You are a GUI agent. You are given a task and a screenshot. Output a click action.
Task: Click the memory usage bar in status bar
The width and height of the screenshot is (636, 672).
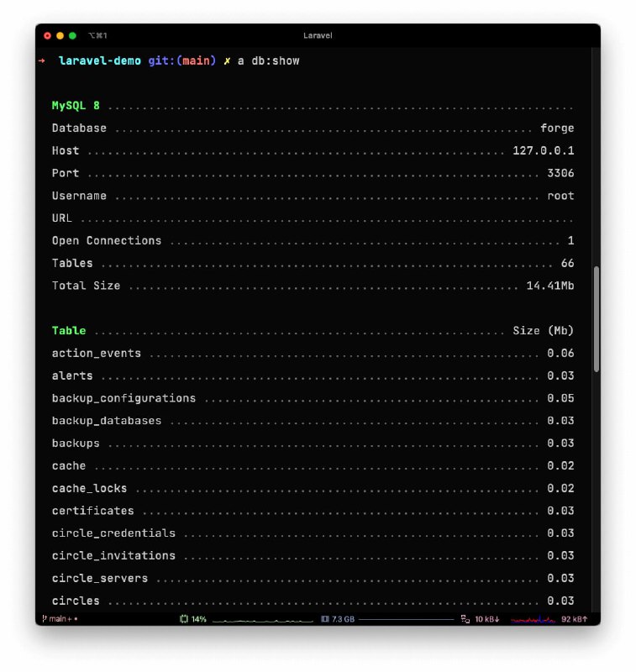pos(406,619)
